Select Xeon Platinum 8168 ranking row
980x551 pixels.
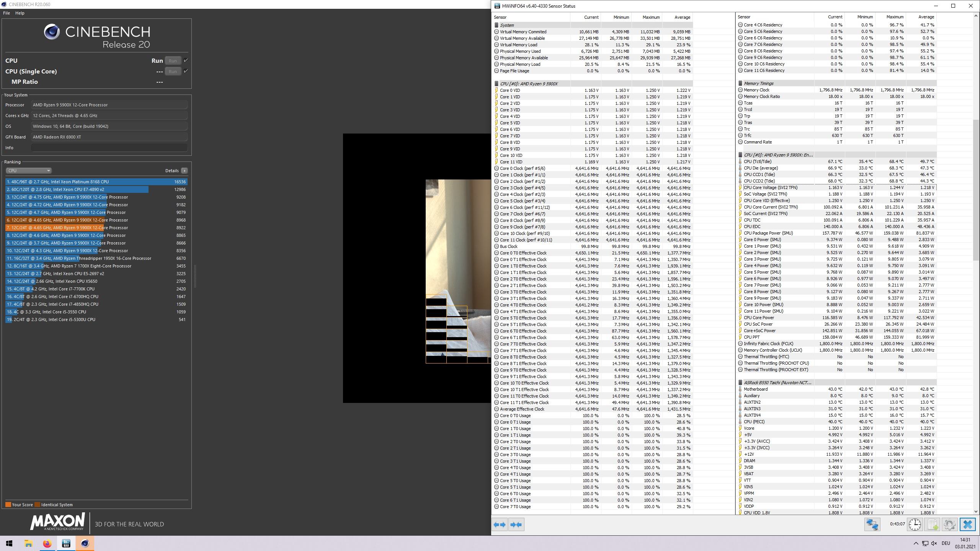click(96, 182)
